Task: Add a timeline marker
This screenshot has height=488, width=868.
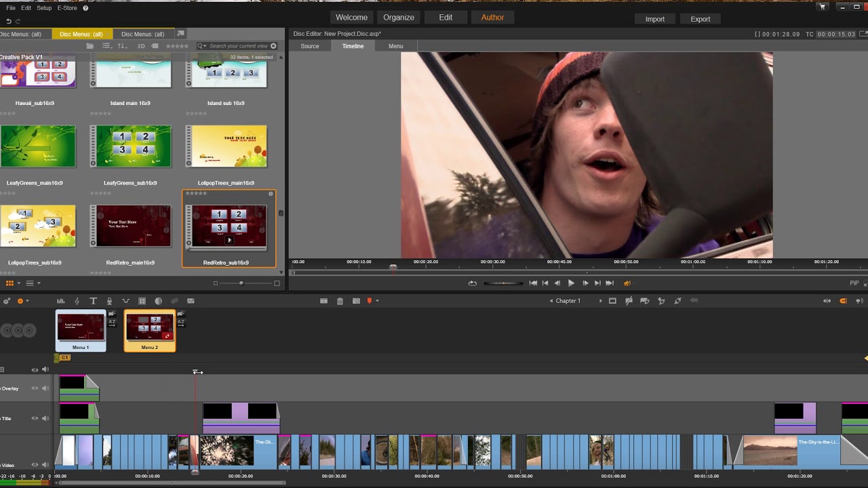Action: tap(370, 301)
